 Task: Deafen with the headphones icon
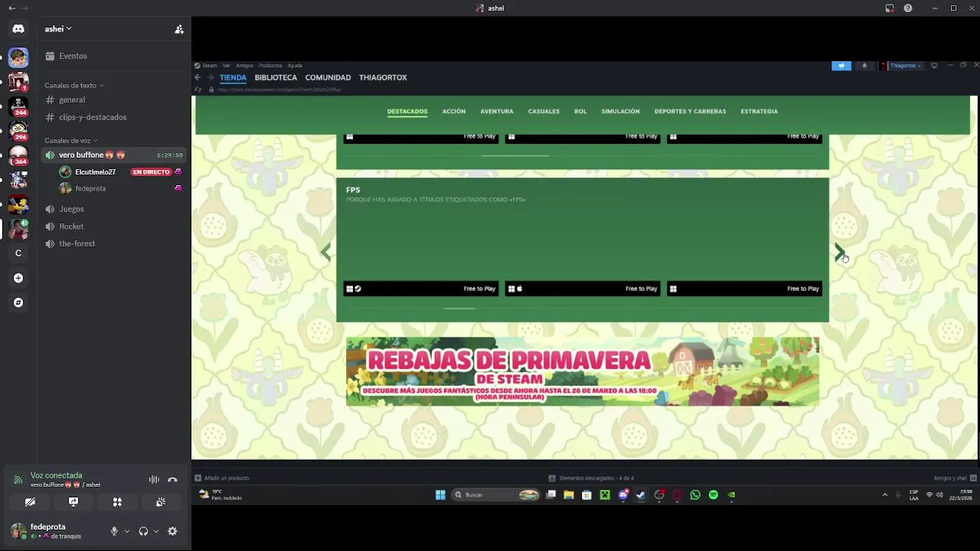[x=143, y=531]
